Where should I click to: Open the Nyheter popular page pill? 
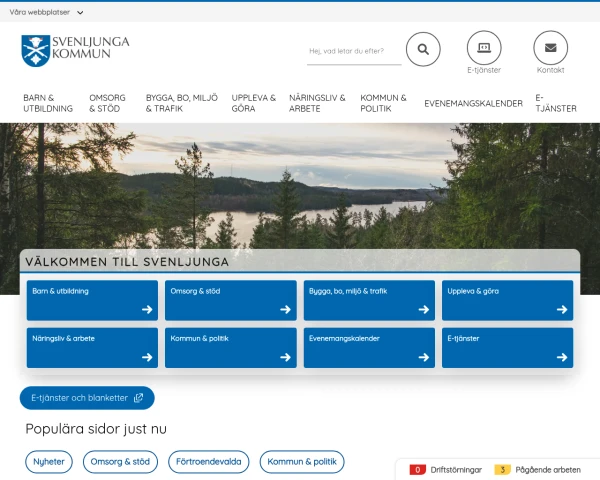49,462
